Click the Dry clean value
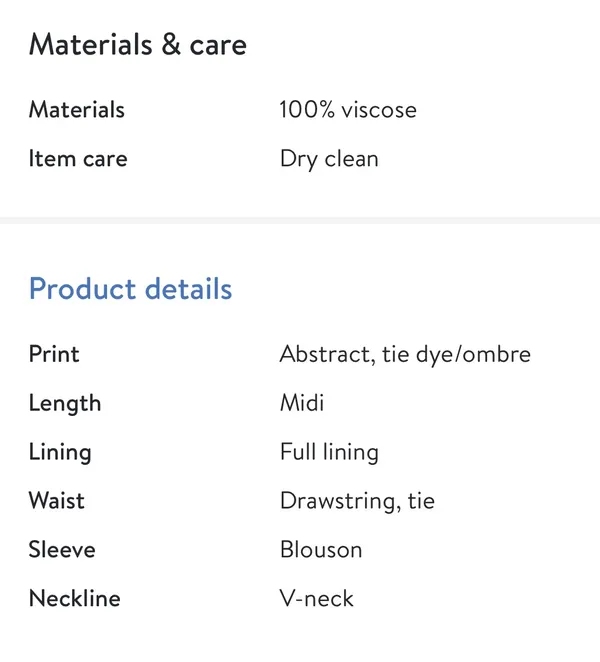 329,160
